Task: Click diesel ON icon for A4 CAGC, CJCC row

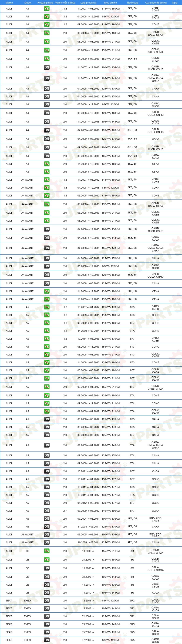Action: (47, 104)
